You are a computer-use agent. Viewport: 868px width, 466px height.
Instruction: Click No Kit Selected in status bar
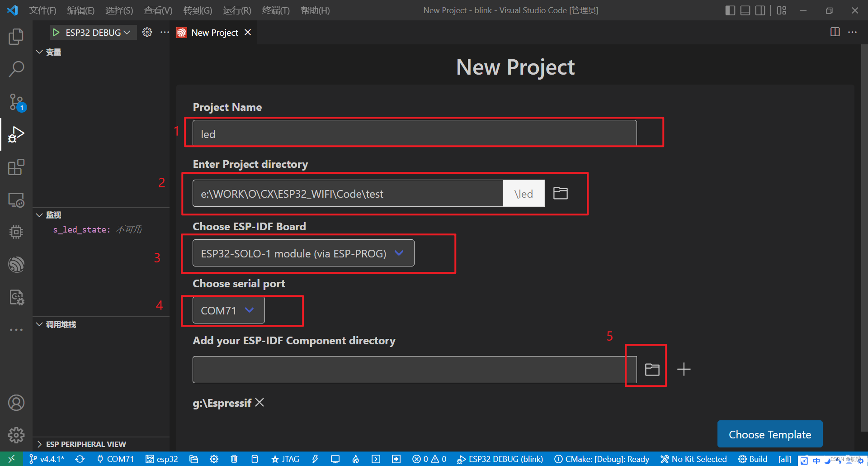(693, 459)
